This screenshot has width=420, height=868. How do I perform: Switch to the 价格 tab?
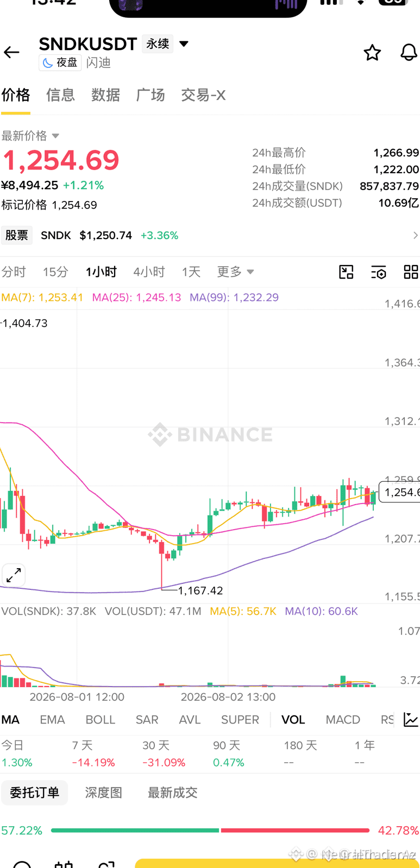coord(16,95)
